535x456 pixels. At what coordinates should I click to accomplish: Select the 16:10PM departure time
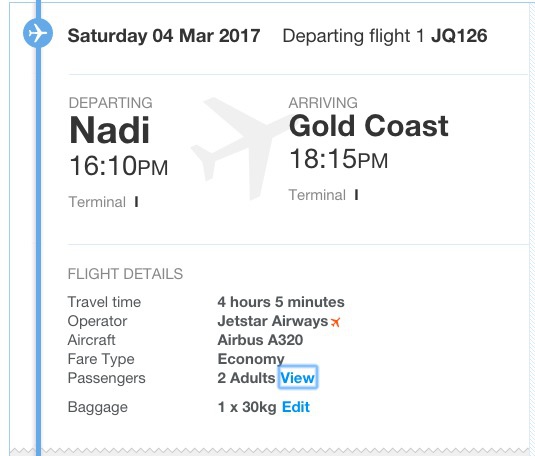point(119,166)
